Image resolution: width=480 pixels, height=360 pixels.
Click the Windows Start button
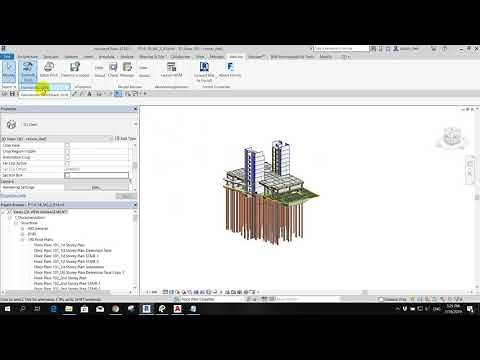[x=7, y=309]
